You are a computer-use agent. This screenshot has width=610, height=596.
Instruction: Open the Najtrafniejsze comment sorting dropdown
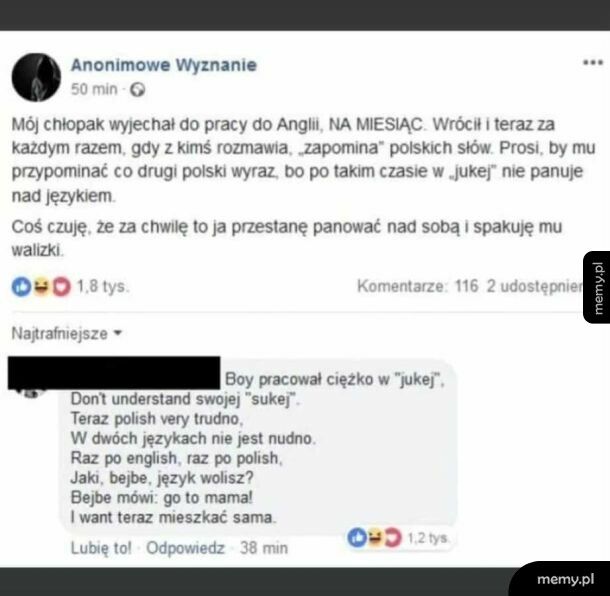67,333
